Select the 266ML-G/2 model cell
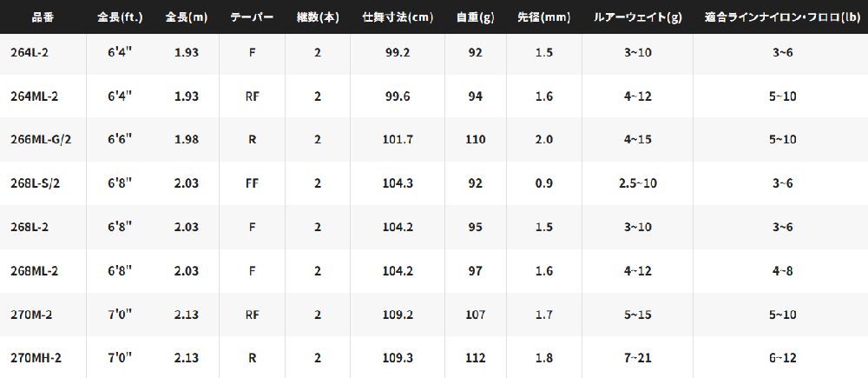Image resolution: width=868 pixels, height=378 pixels. (41, 140)
